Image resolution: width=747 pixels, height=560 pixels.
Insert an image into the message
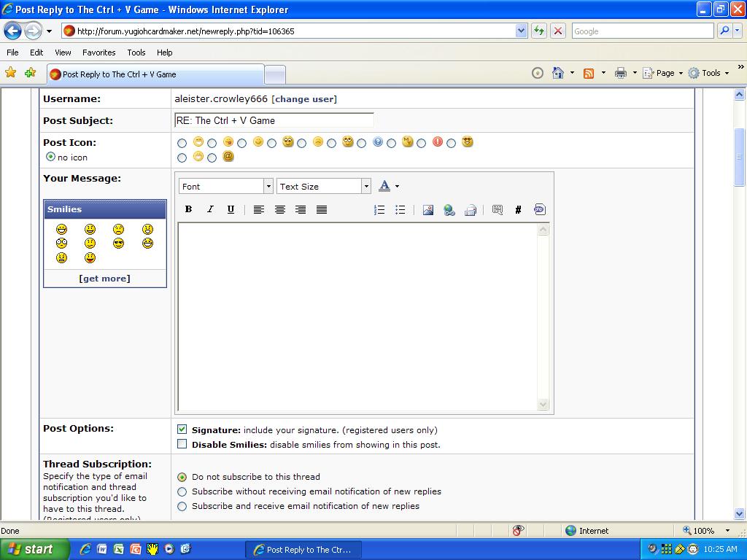428,209
